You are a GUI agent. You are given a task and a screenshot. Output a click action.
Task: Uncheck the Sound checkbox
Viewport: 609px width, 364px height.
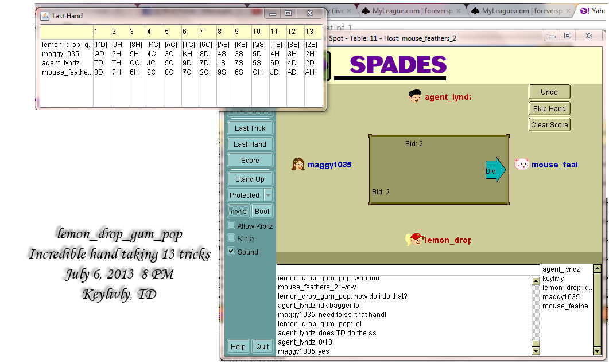(x=231, y=252)
